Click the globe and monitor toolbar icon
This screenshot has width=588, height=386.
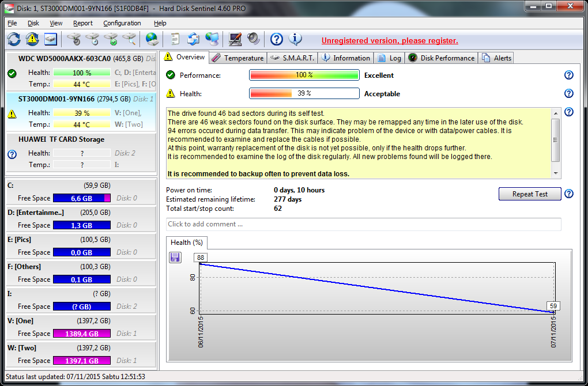[x=212, y=39]
